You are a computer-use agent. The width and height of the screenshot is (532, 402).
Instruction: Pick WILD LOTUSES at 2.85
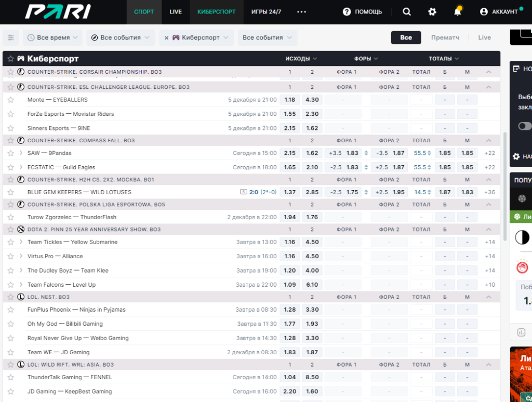tap(312, 192)
